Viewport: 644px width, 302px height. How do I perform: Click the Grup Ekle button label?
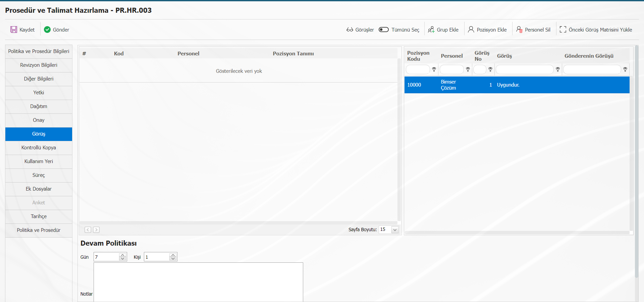click(447, 30)
